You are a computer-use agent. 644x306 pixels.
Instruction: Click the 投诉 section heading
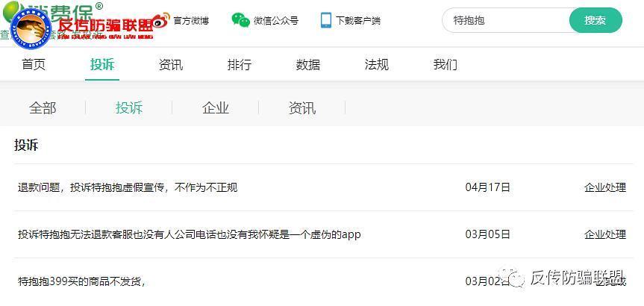26,145
